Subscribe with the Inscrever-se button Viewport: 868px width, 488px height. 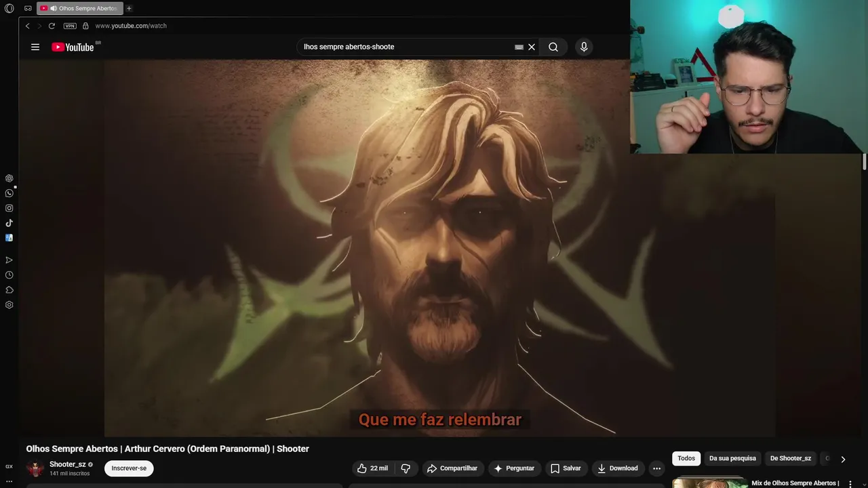pos(129,468)
